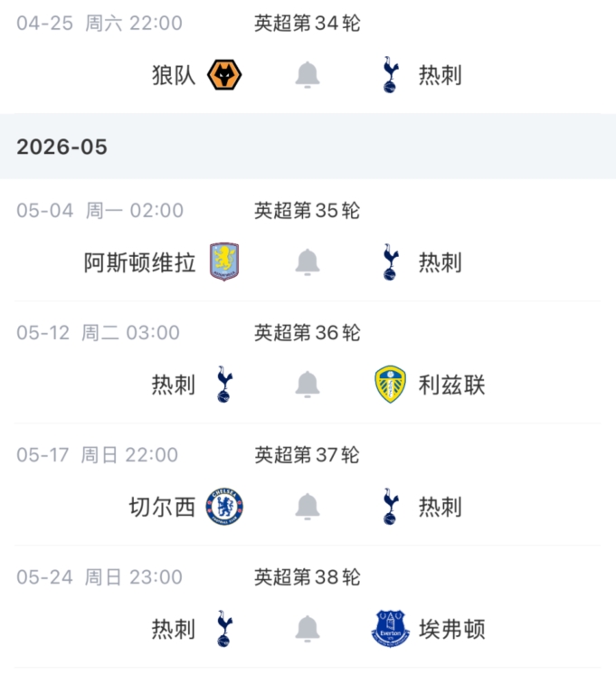Enable reminder bell for Aston Villa match

pyautogui.click(x=308, y=262)
